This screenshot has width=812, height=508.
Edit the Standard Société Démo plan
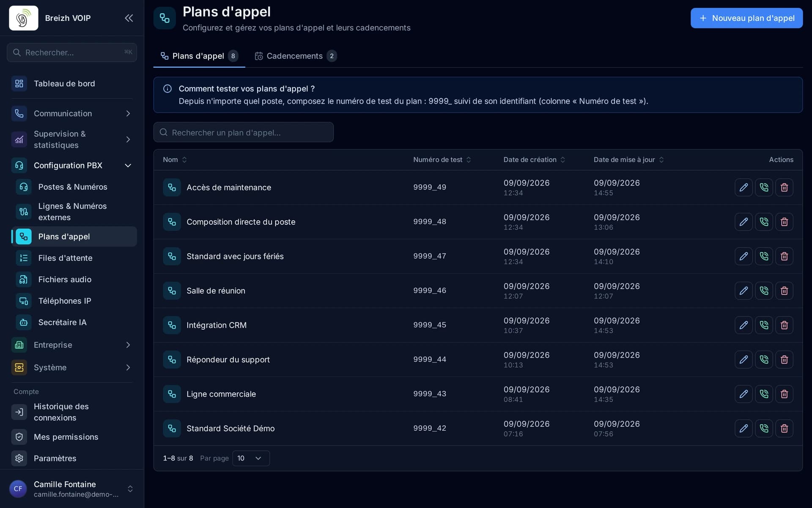(x=743, y=428)
